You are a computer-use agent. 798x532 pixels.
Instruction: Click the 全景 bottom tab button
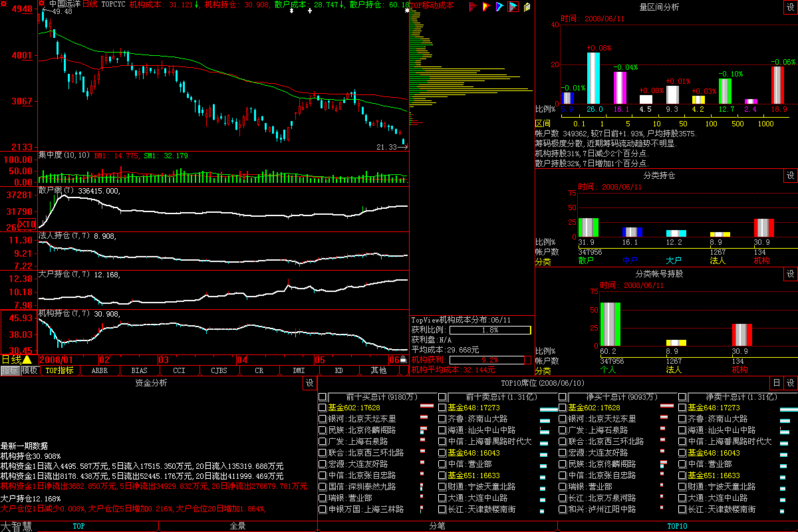click(x=237, y=526)
